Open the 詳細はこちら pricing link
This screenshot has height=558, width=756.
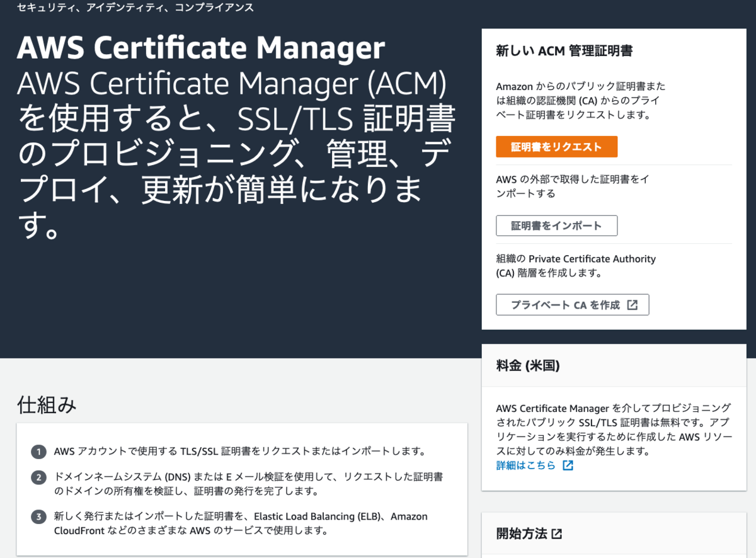(x=526, y=465)
